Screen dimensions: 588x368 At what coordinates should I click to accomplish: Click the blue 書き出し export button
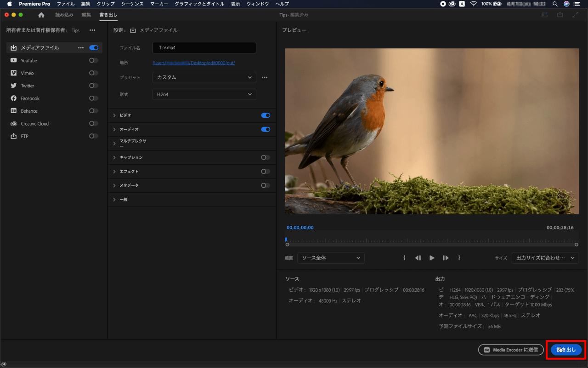[x=566, y=350]
